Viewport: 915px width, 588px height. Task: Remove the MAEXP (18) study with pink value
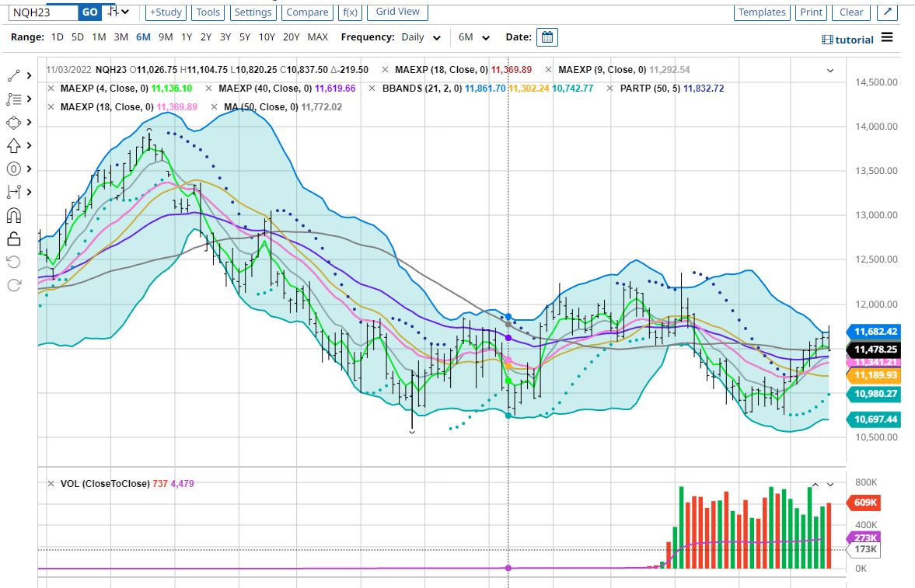51,107
